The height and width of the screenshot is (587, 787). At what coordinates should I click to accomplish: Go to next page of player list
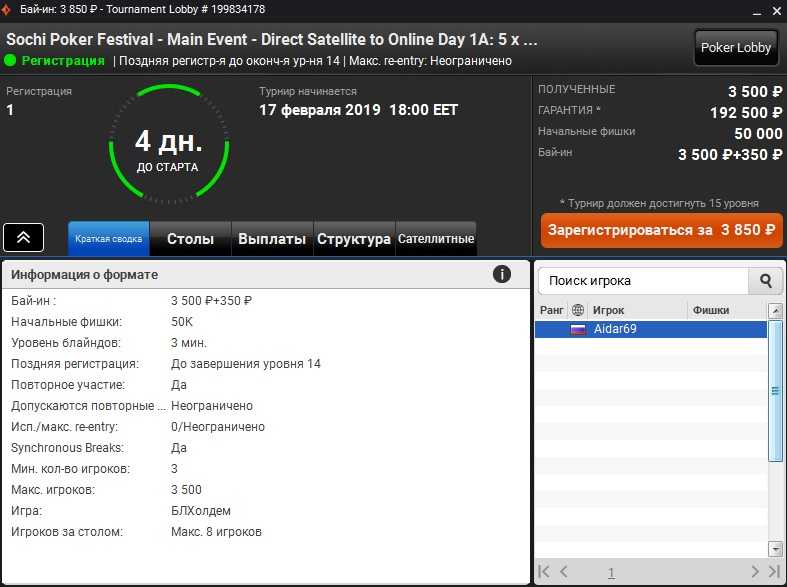(755, 571)
